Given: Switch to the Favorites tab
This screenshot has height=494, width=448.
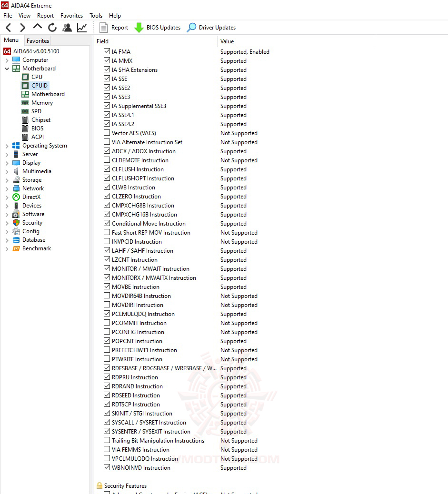Looking at the screenshot, I should pos(38,40).
